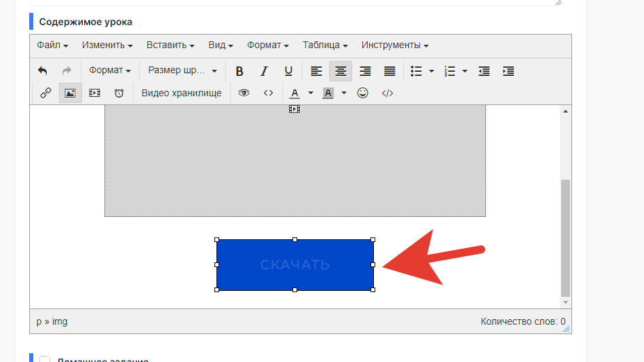Screen dimensions: 644x362
Task: Insert a bulleted list
Action: point(417,71)
